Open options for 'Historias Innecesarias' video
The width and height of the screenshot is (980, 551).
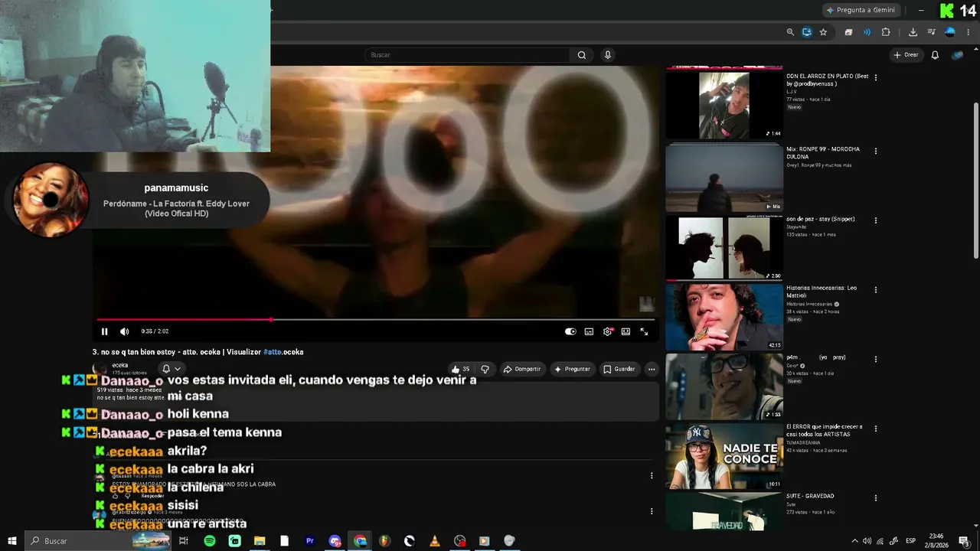[x=876, y=289]
